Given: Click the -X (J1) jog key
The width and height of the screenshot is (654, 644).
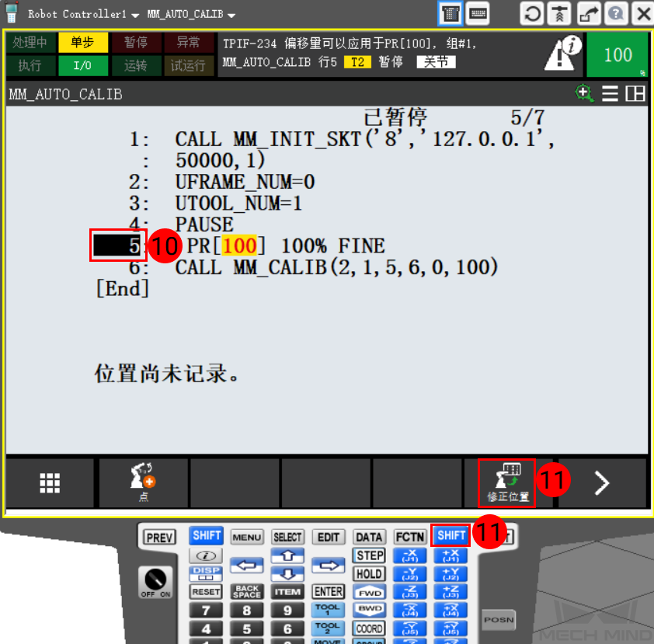Looking at the screenshot, I should pyautogui.click(x=409, y=555).
